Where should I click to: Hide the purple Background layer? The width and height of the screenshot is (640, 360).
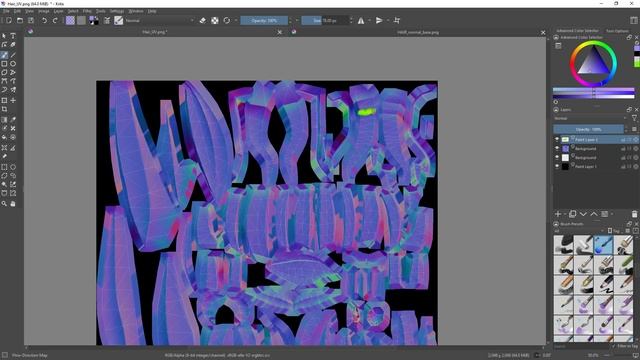[x=557, y=149]
